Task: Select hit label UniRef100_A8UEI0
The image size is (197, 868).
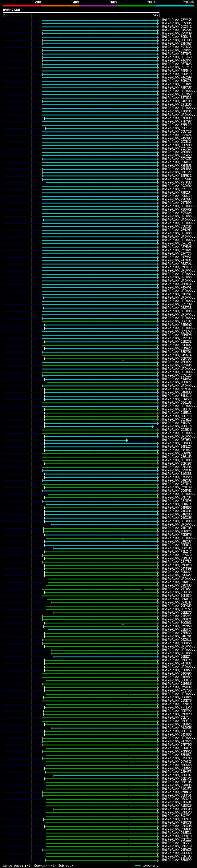Action: (x=177, y=426)
